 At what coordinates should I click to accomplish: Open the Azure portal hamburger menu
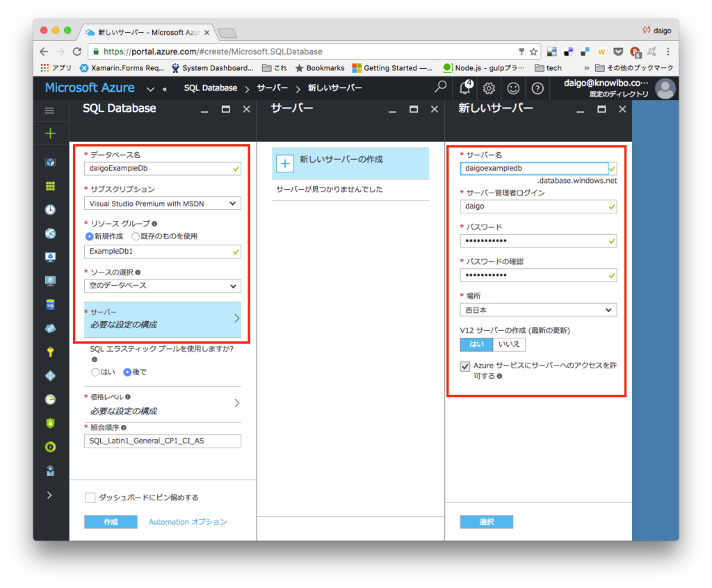pyautogui.click(x=50, y=111)
